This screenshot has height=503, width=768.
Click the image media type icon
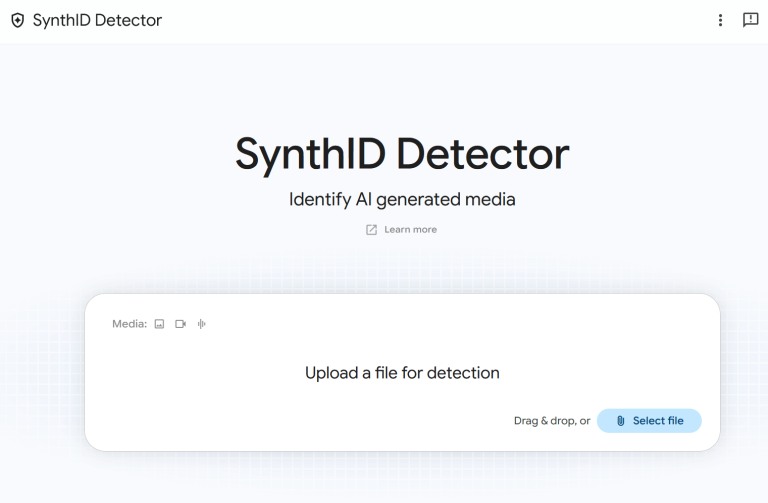[159, 324]
